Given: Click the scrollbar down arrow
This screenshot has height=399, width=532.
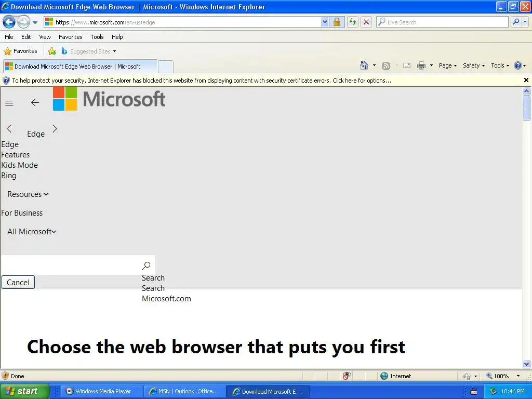Looking at the screenshot, I should click(526, 364).
